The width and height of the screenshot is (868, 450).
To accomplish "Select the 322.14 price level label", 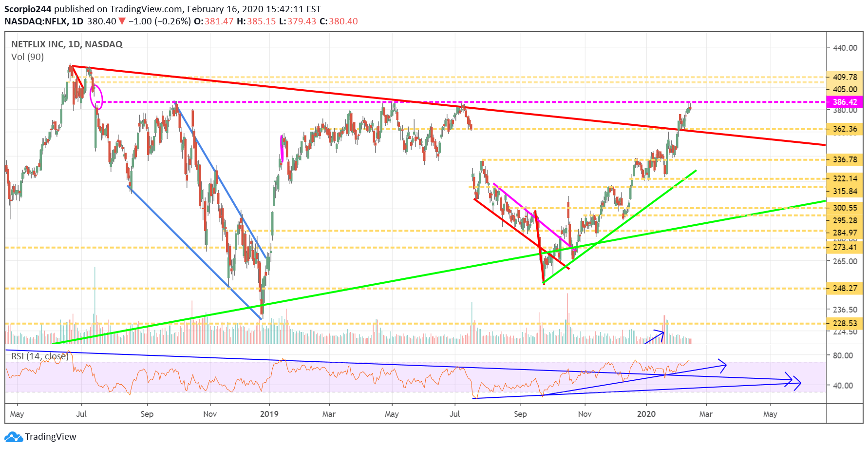I will pos(845,178).
